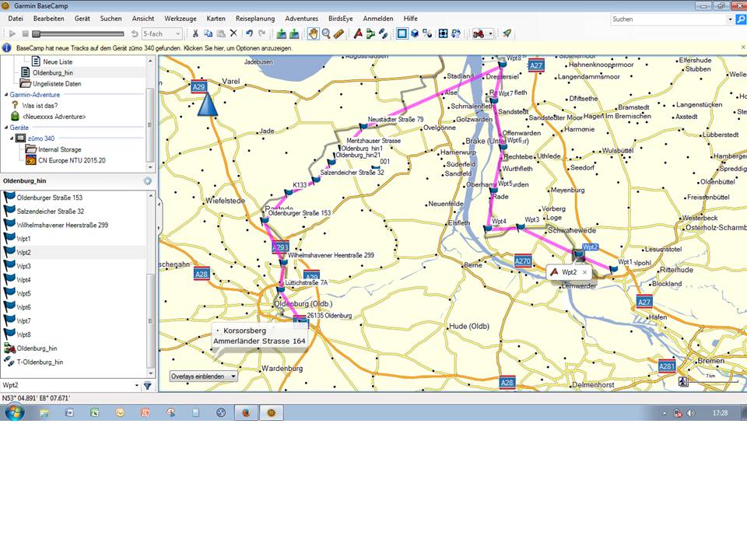747x560 pixels.
Task: Click the track playback progress slider
Action: pyautogui.click(x=78, y=33)
